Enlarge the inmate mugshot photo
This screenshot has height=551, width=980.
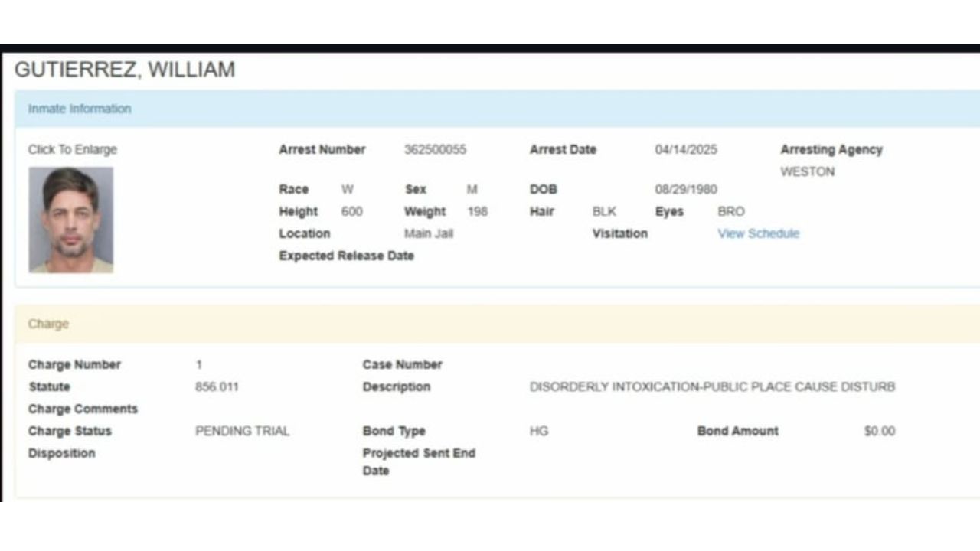tap(71, 220)
